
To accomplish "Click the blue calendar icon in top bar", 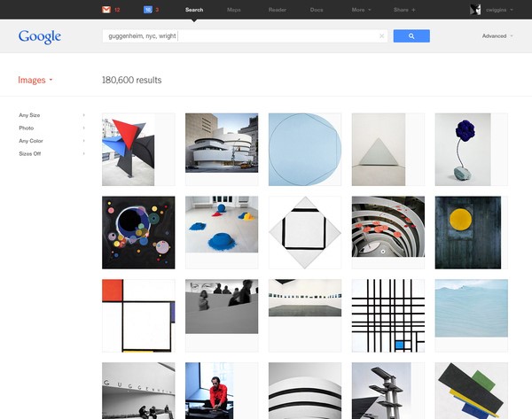I will tap(147, 9).
